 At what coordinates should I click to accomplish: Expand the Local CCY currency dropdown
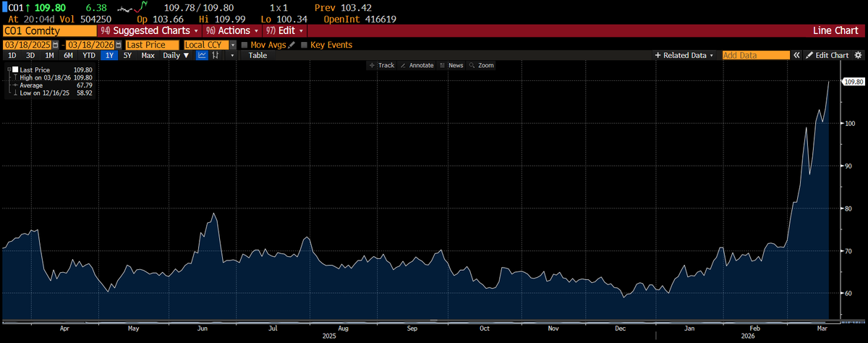point(233,45)
